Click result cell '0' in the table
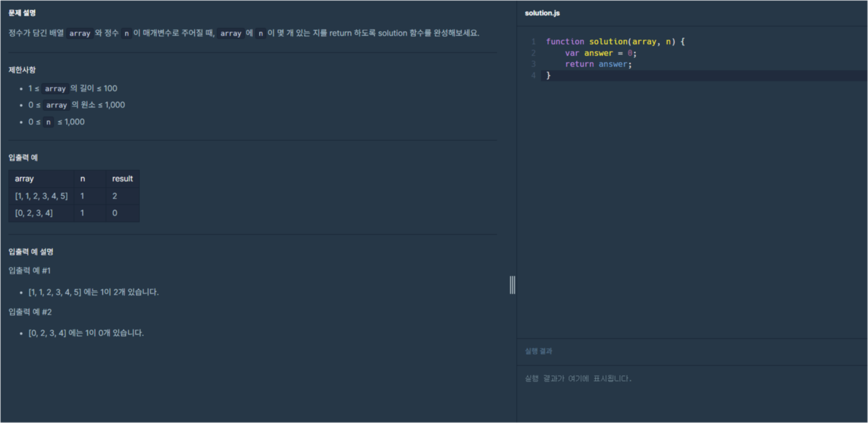 pos(123,213)
